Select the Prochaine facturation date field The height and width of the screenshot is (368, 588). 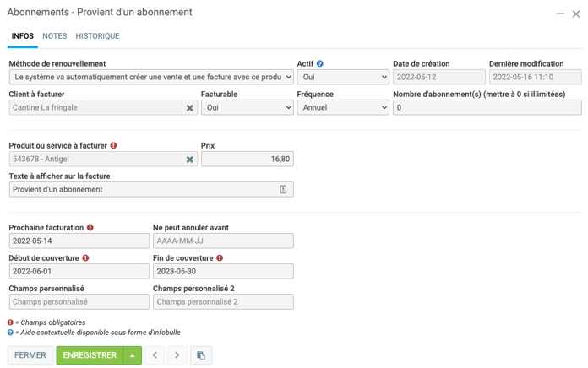pyautogui.click(x=79, y=241)
